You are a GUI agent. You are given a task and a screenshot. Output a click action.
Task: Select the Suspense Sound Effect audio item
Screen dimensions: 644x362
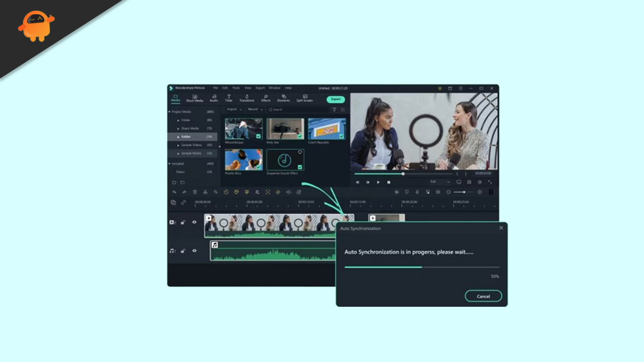click(285, 159)
